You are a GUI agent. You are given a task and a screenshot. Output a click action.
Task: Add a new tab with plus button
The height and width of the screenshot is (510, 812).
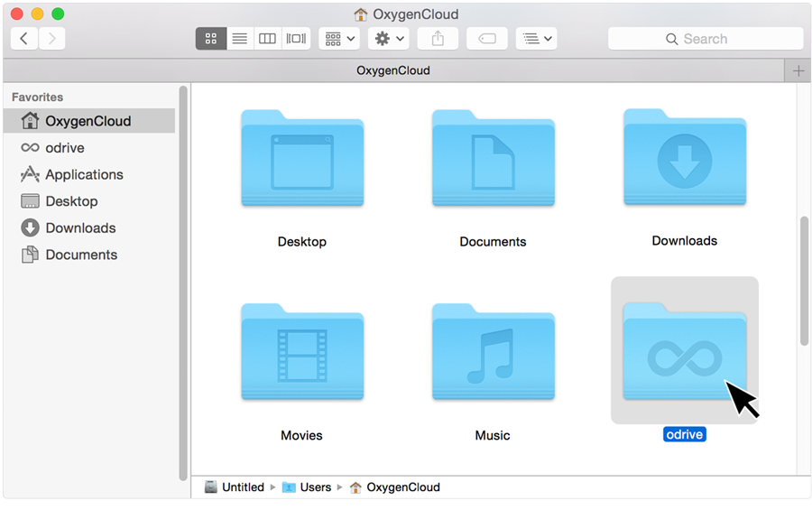(x=798, y=70)
